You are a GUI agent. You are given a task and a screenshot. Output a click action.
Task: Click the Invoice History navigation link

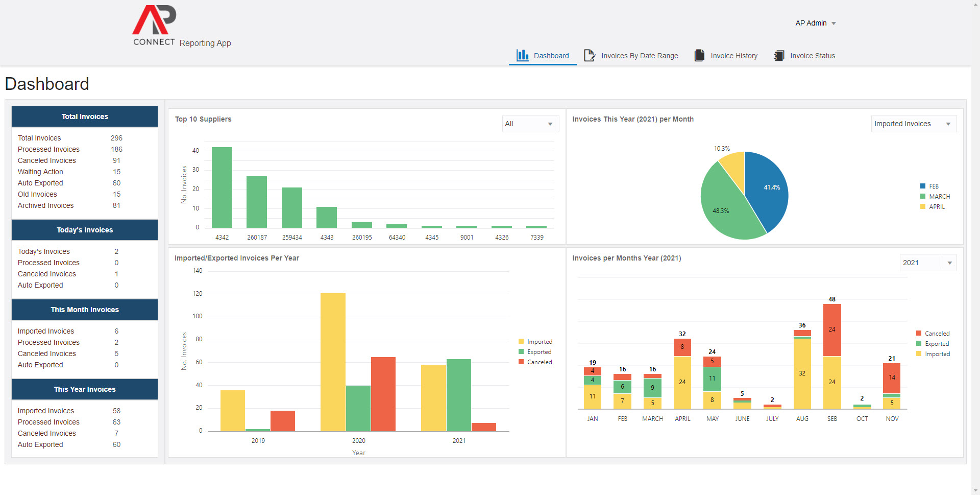click(x=733, y=55)
